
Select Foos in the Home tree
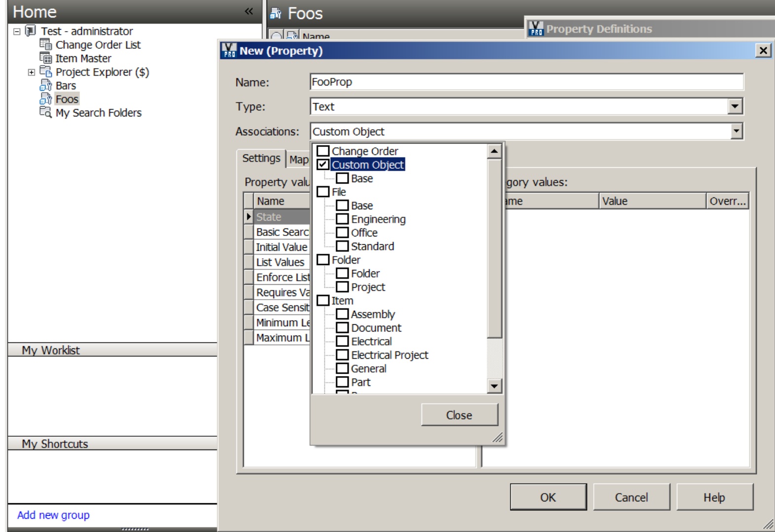67,99
